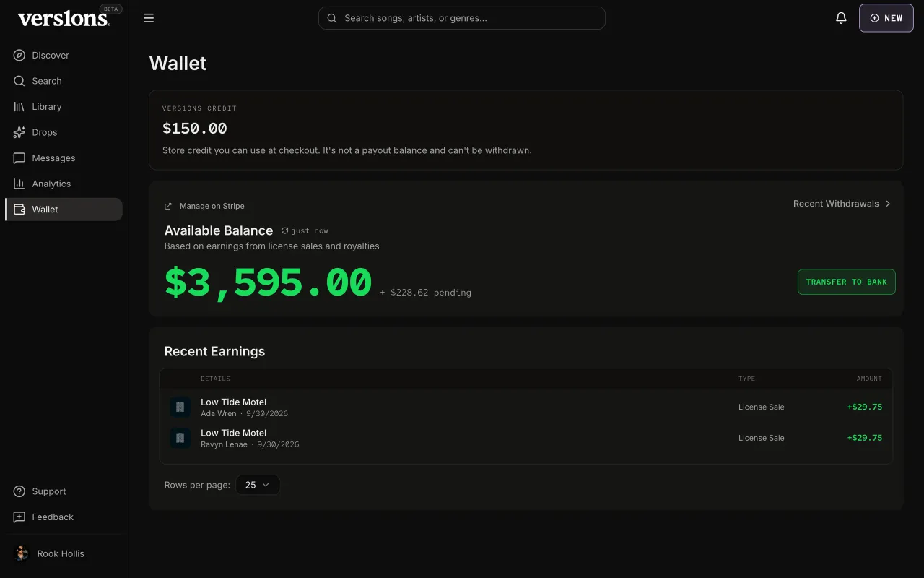Click the Rook Hollis profile avatar

tap(21, 553)
